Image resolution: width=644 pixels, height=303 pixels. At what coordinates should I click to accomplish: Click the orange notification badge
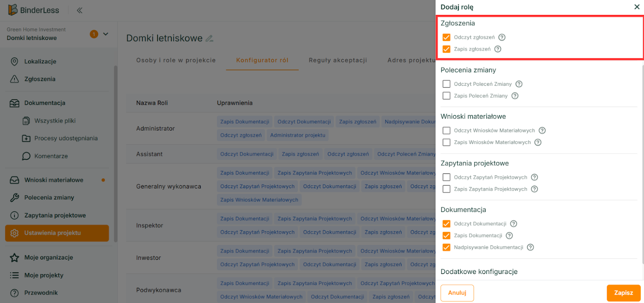click(94, 34)
